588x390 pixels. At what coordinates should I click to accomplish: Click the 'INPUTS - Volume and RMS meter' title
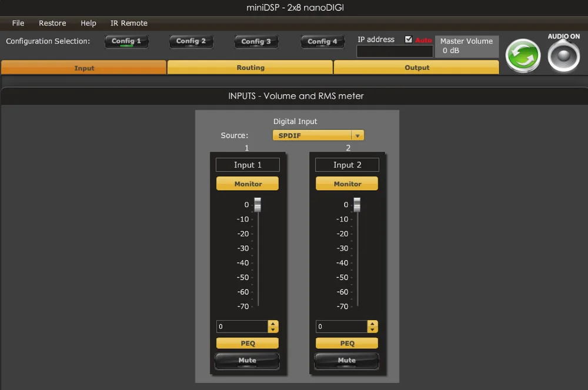click(296, 96)
